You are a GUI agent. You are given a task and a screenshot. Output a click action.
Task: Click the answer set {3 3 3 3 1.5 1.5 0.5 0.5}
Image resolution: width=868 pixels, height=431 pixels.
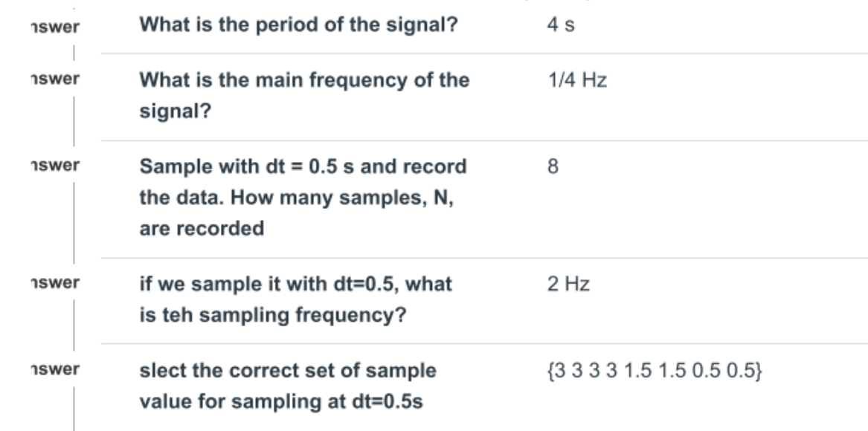pyautogui.click(x=655, y=370)
